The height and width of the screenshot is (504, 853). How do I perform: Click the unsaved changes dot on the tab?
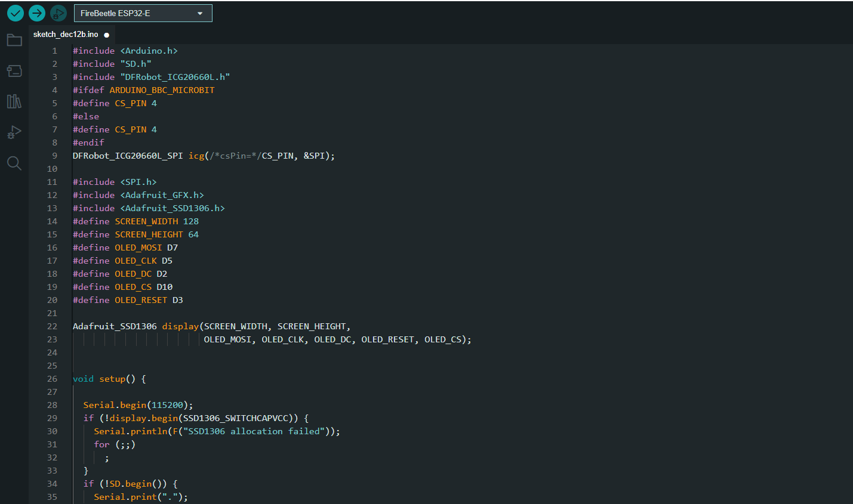coord(106,34)
